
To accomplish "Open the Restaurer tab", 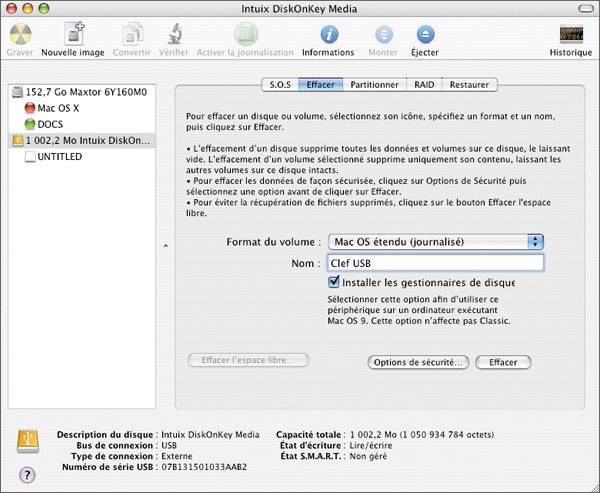I will point(470,85).
